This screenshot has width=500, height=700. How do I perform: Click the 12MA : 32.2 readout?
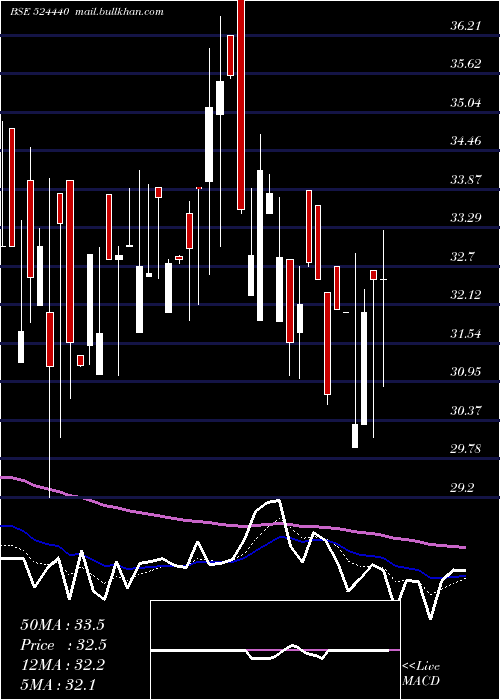(x=62, y=665)
